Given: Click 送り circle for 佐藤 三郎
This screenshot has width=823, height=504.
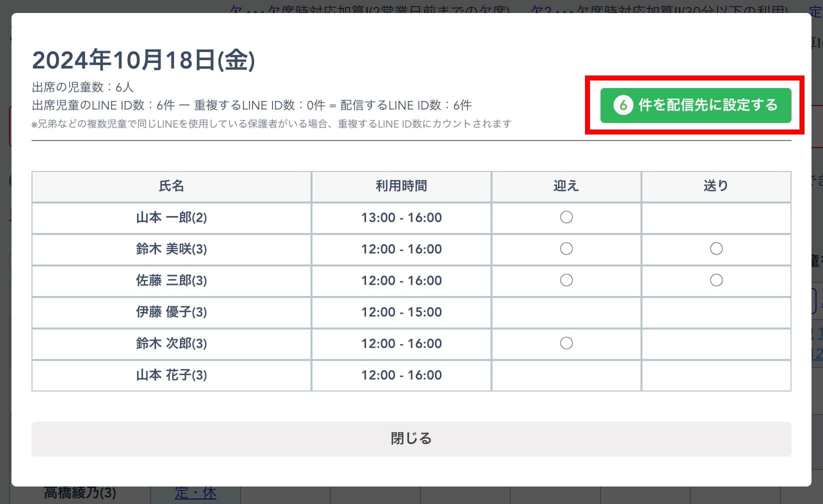Looking at the screenshot, I should pos(716,280).
